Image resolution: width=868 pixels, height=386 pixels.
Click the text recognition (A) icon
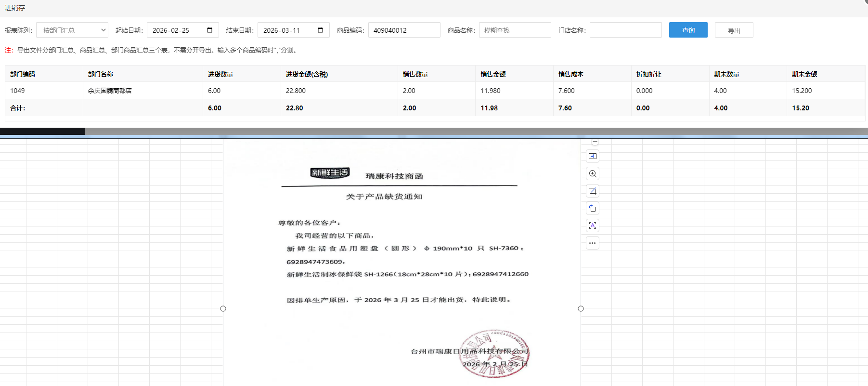pyautogui.click(x=593, y=226)
